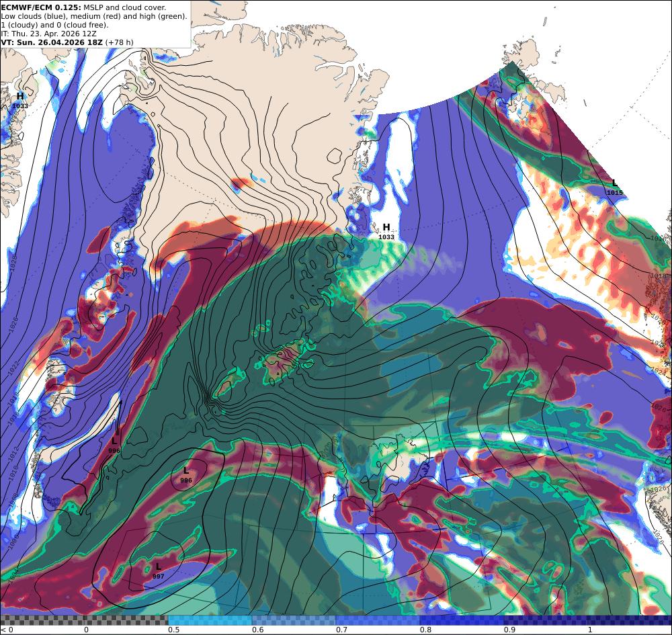Click the init time 'IT: Thu. 23. Apr. 2026 12Z'
This screenshot has height=635, width=672.
(x=48, y=34)
